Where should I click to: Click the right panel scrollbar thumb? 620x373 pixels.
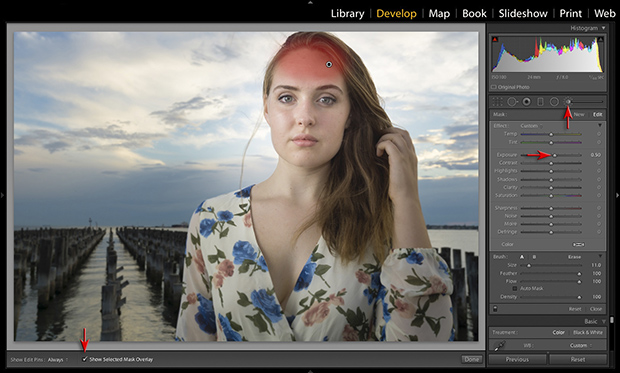tap(612, 320)
